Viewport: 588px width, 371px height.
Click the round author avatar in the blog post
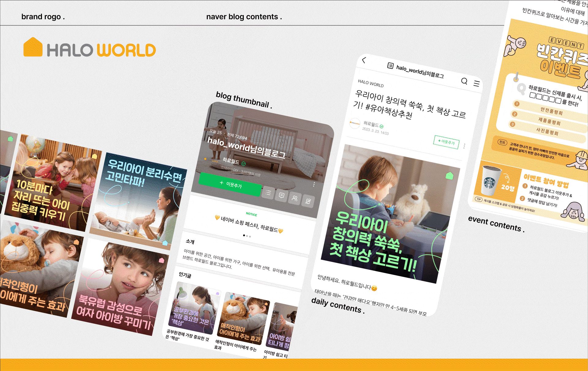355,123
